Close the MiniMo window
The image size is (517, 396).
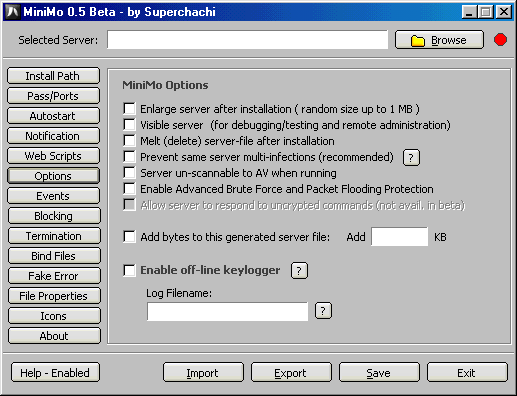pos(504,12)
